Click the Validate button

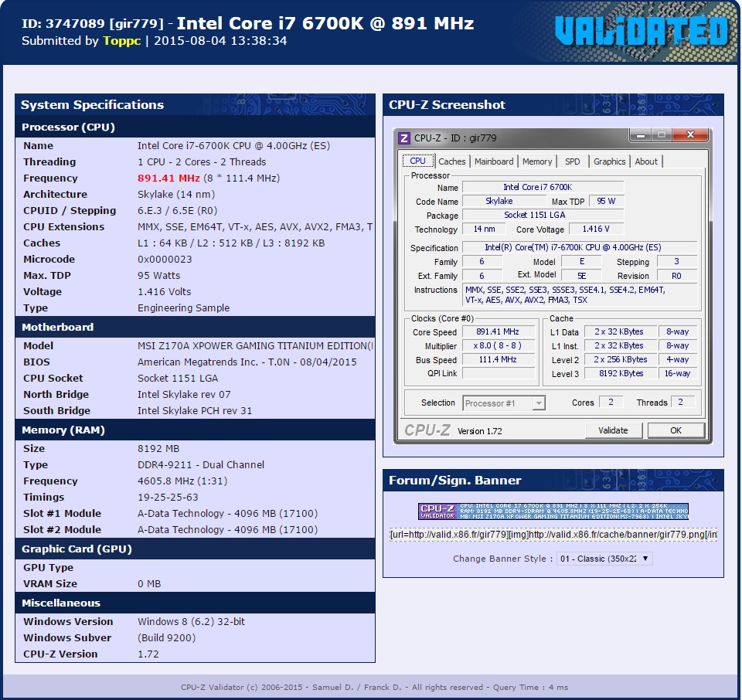614,430
